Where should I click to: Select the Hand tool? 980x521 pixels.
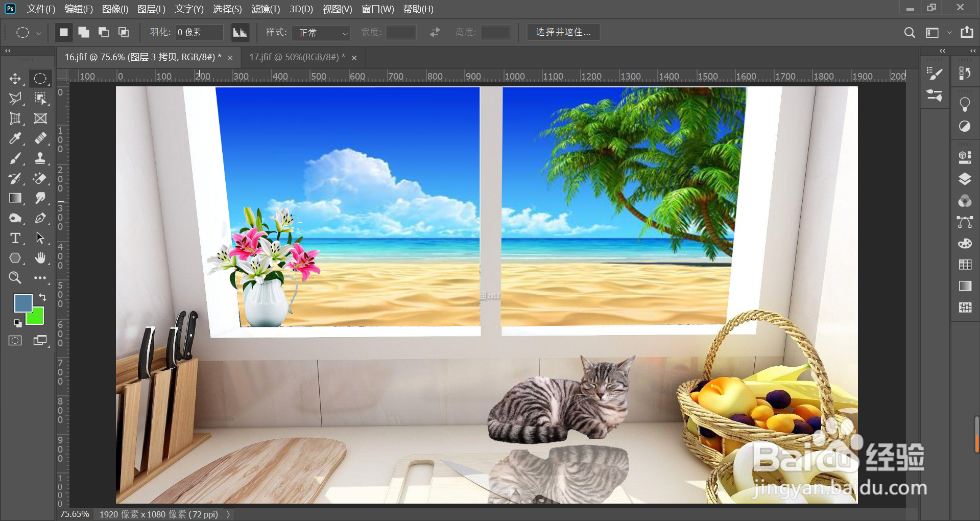coord(40,258)
